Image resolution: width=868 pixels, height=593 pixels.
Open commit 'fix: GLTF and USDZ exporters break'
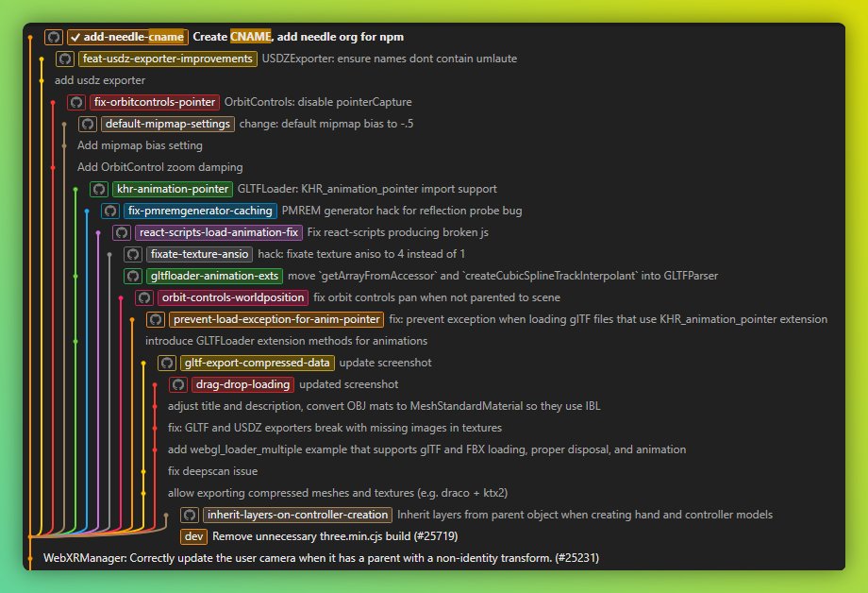335,428
